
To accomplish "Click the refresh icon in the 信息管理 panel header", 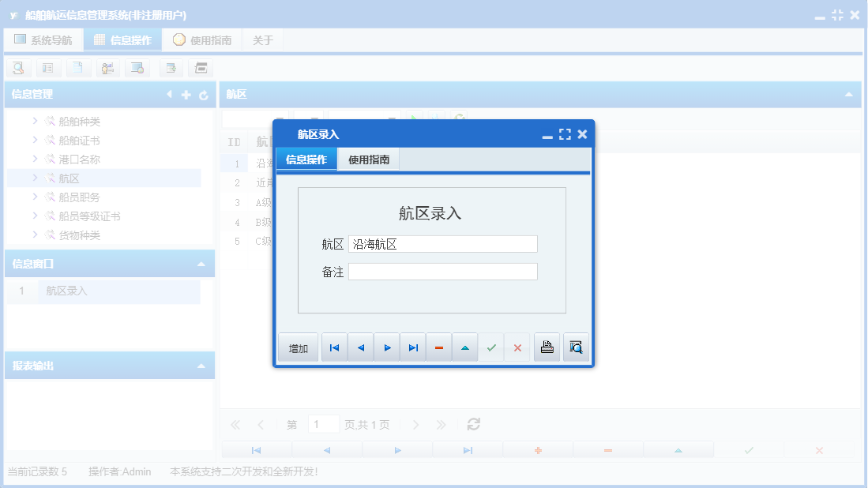I will coord(203,94).
